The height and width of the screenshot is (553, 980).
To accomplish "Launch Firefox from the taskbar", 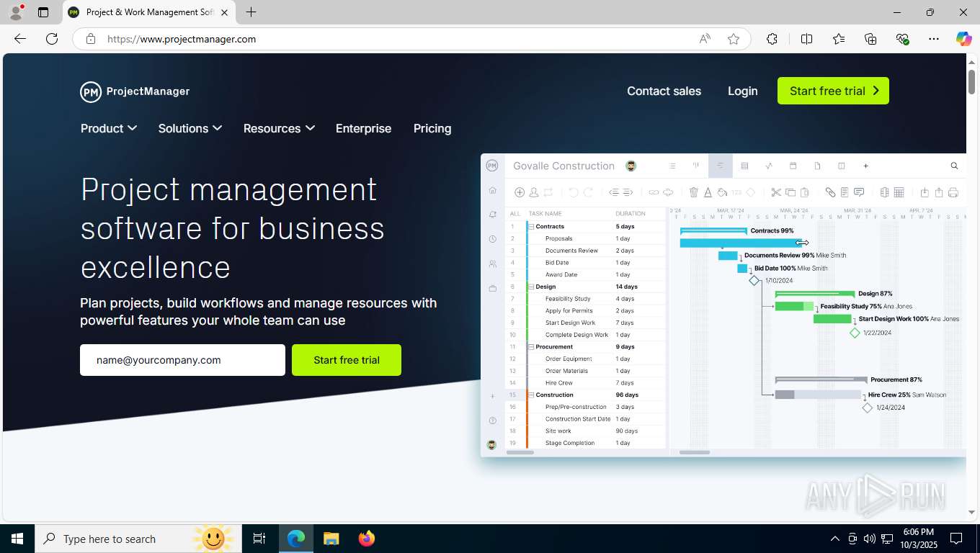I will click(x=367, y=539).
